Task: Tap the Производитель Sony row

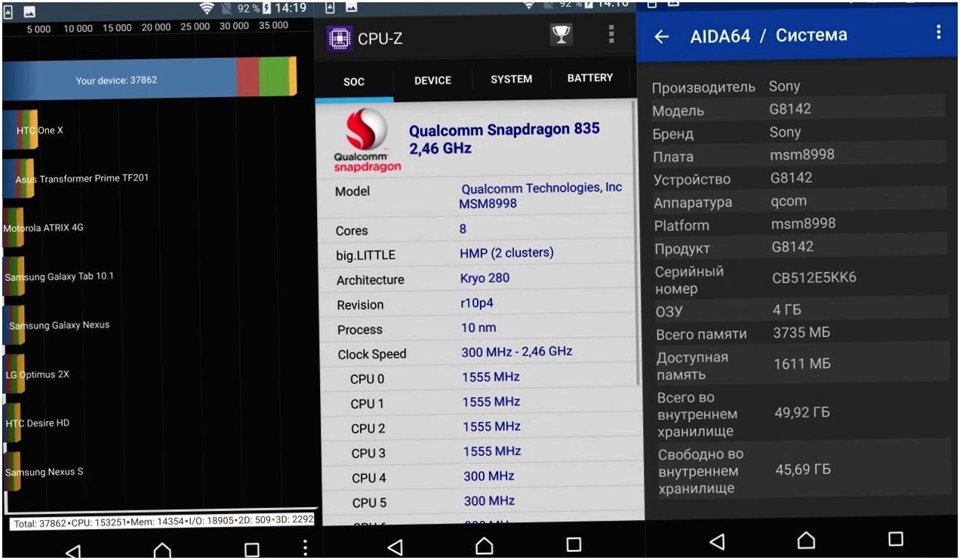Action: point(798,87)
